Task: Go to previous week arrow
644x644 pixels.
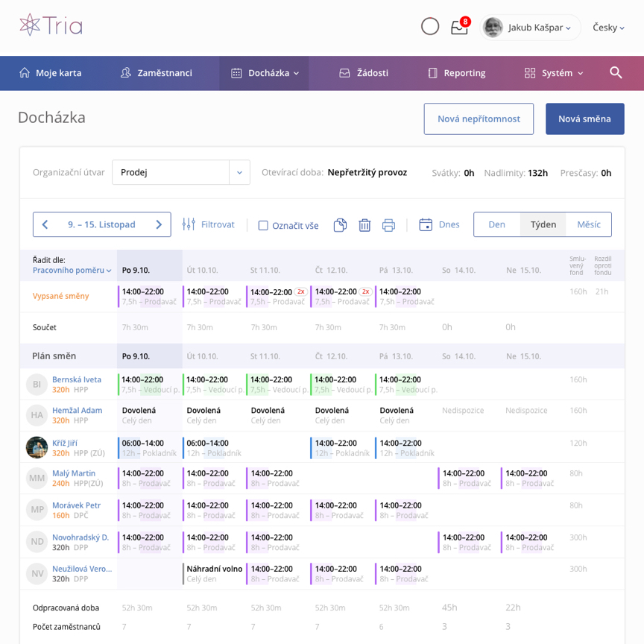Action: tap(45, 224)
